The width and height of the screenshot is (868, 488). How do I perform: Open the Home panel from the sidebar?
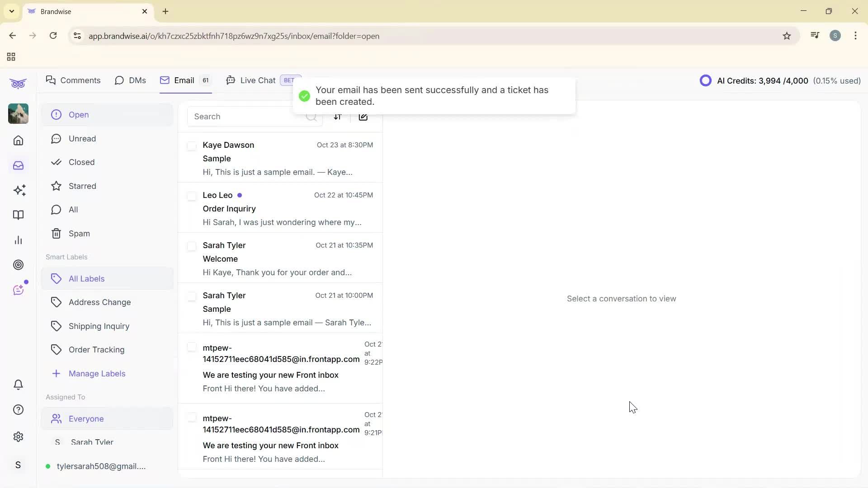pos(18,141)
